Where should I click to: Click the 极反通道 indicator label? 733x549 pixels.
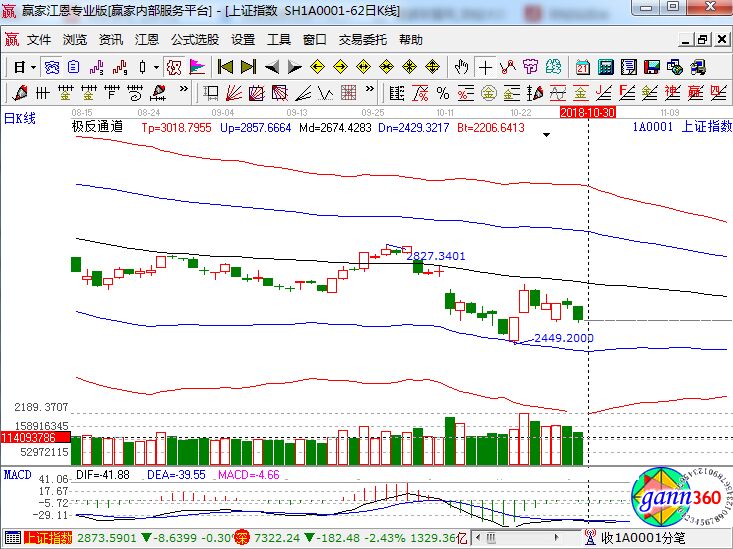click(98, 127)
